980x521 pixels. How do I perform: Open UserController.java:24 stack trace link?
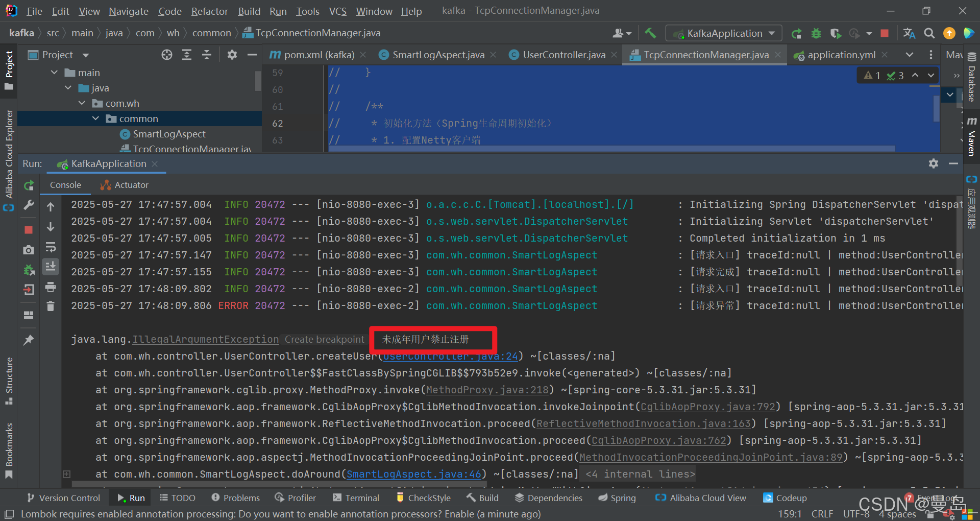(x=451, y=356)
